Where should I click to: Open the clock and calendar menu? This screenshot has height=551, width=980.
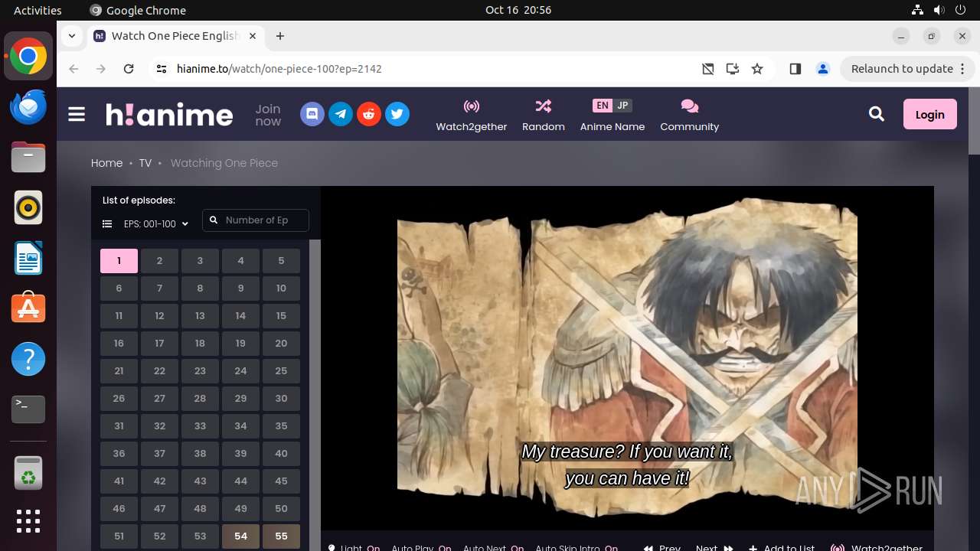[518, 10]
